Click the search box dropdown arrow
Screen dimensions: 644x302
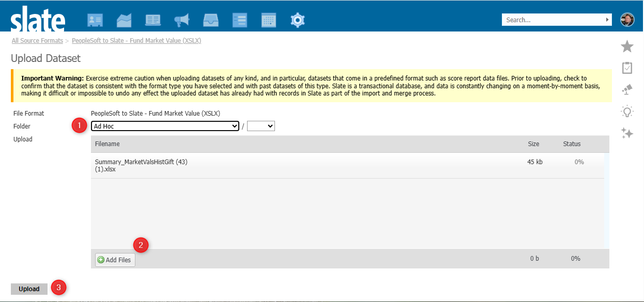tap(607, 20)
